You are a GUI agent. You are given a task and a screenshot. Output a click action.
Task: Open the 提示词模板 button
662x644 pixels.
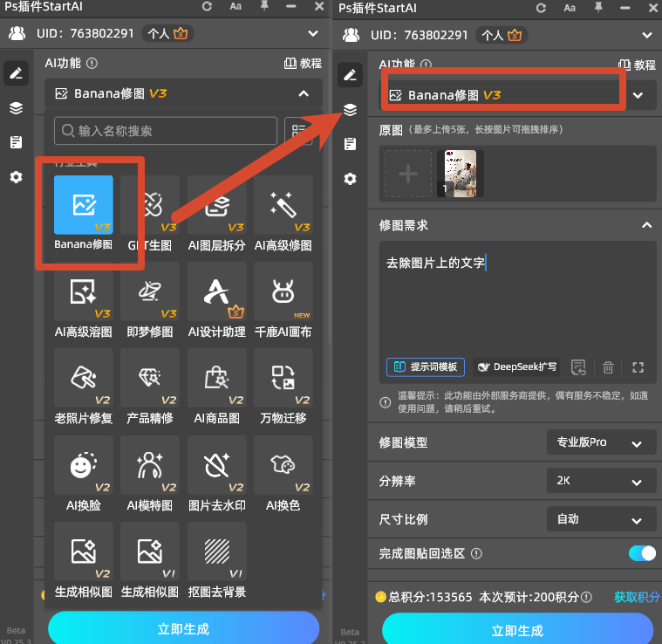pyautogui.click(x=425, y=367)
